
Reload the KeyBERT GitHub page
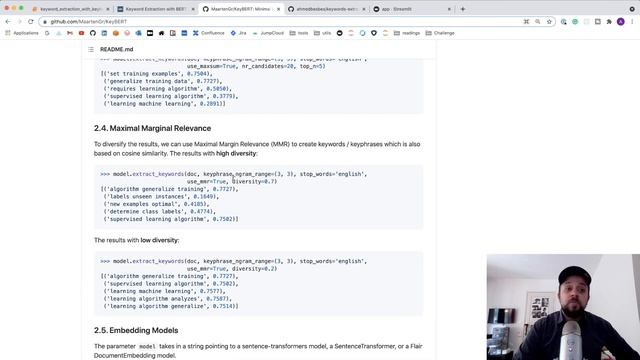(31, 22)
